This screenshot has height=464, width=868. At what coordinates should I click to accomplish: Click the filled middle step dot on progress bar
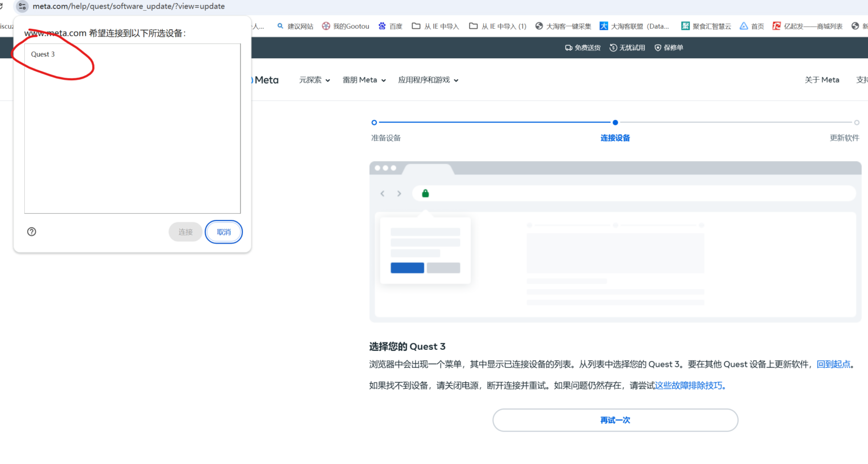click(615, 122)
